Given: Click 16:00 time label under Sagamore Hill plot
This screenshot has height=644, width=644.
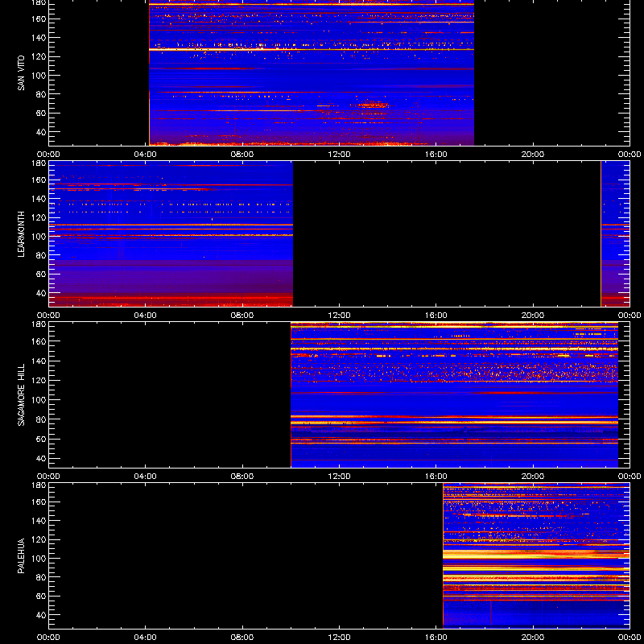Looking at the screenshot, I should coord(436,477).
